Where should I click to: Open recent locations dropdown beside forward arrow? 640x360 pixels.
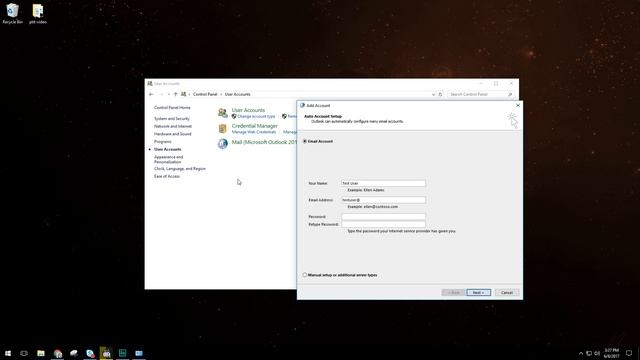coord(169,94)
